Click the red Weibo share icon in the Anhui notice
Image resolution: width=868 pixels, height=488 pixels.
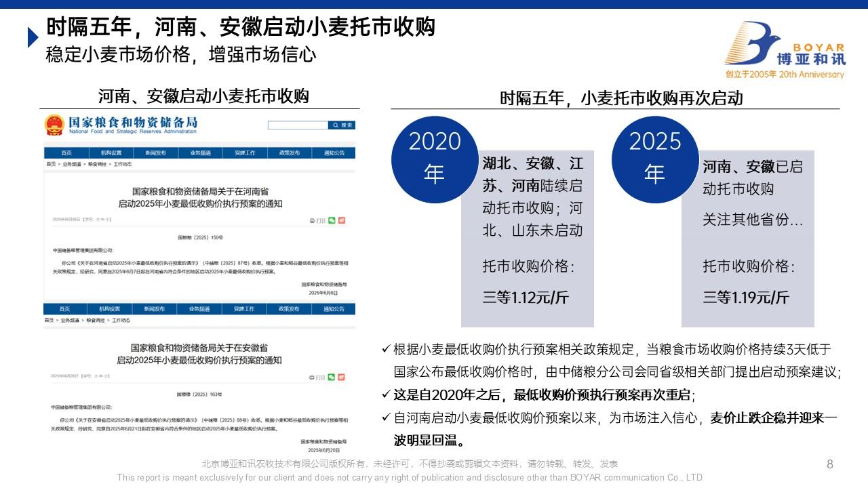coord(341,377)
